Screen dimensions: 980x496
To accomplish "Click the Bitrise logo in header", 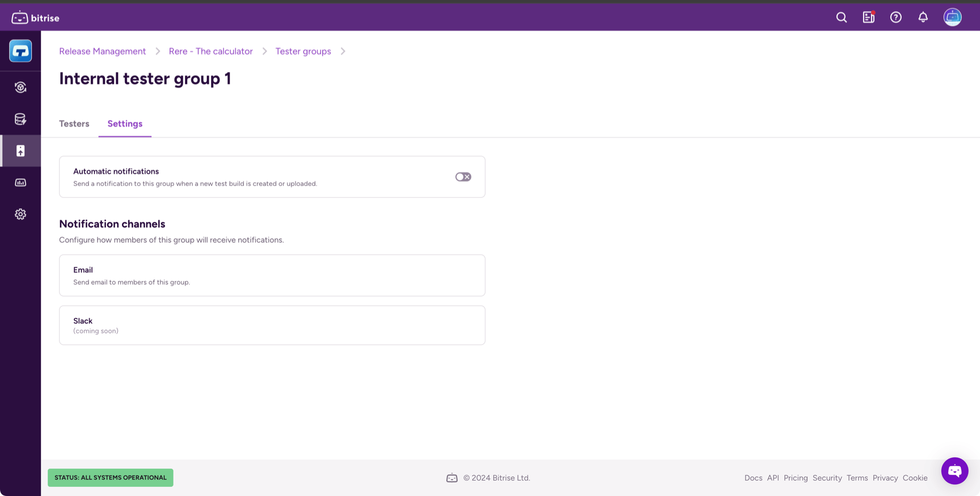I will coord(35,18).
